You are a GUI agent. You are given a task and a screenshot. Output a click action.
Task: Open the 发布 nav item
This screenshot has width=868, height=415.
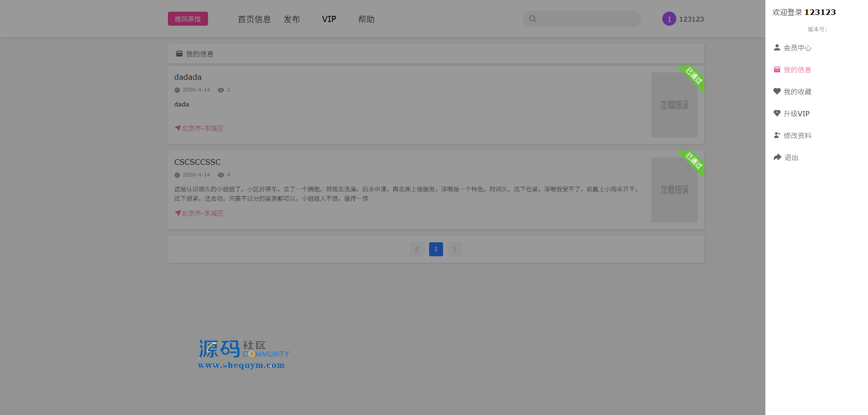[x=292, y=19]
